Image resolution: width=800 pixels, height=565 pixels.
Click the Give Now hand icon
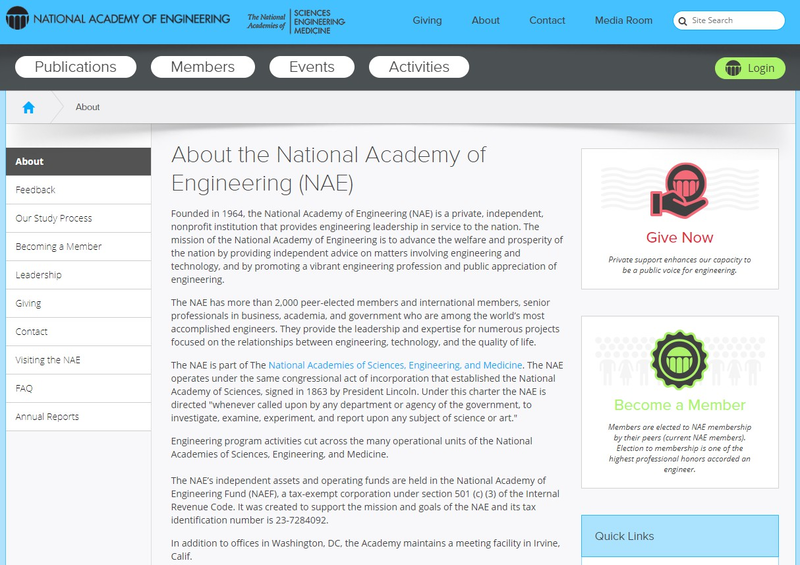pos(679,190)
